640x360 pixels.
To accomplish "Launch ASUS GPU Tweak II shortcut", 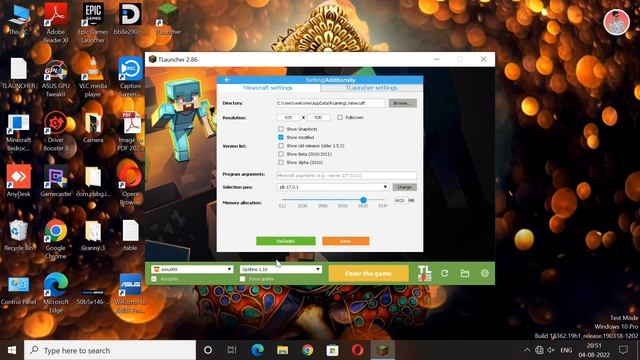I will click(x=56, y=78).
